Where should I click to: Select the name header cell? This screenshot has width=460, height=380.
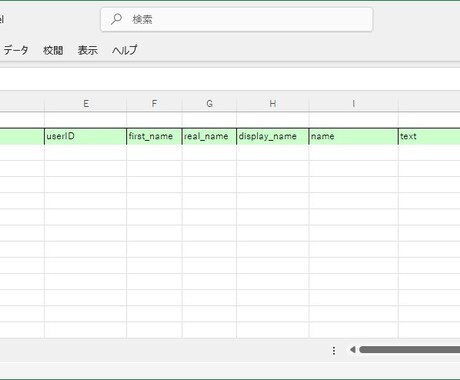pyautogui.click(x=354, y=136)
